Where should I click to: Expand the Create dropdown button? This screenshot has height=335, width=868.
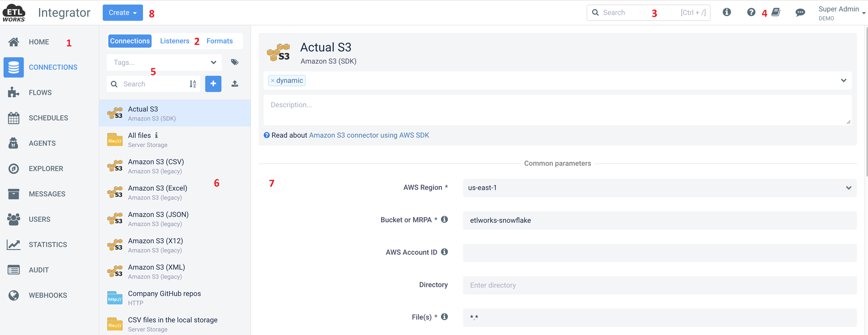[123, 13]
